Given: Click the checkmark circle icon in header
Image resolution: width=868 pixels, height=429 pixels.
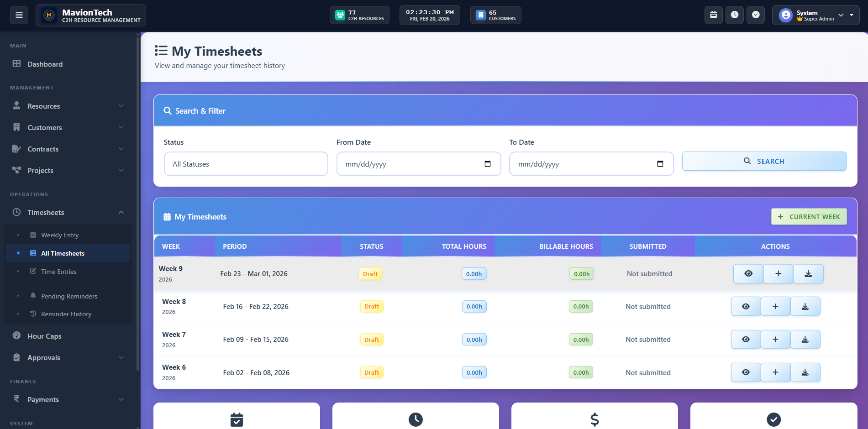Looking at the screenshot, I should coord(756,15).
